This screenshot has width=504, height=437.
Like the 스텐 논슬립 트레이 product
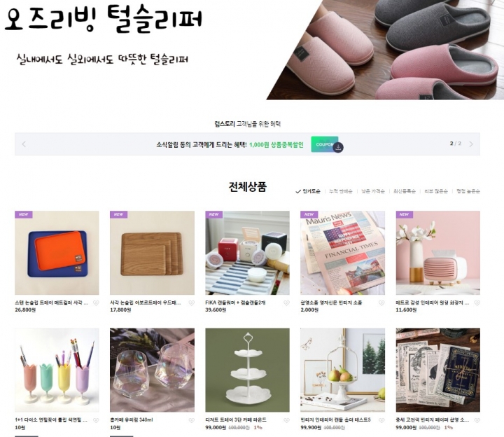pyautogui.click(x=96, y=303)
